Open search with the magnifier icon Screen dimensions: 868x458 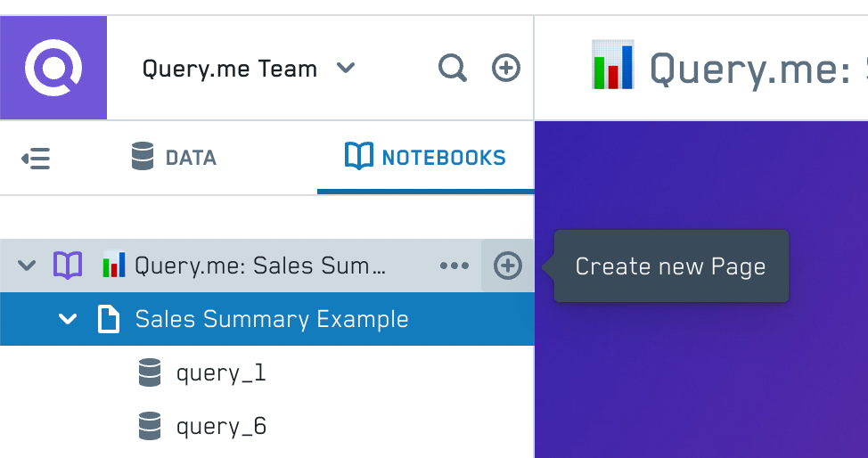point(452,68)
